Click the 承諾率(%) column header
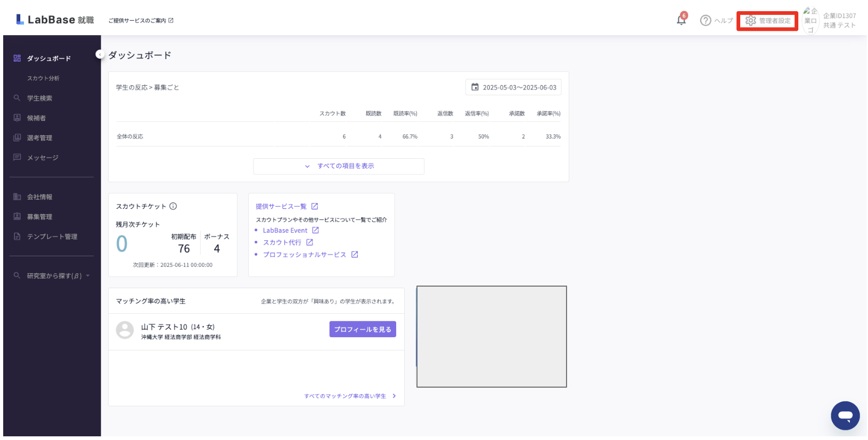Image resolution: width=868 pixels, height=440 pixels. click(x=548, y=113)
